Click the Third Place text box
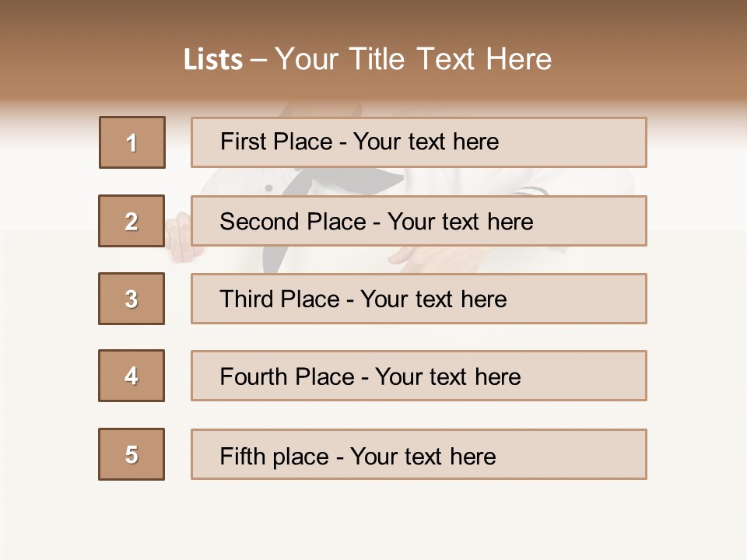Viewport: 747px width, 560px height. point(419,299)
